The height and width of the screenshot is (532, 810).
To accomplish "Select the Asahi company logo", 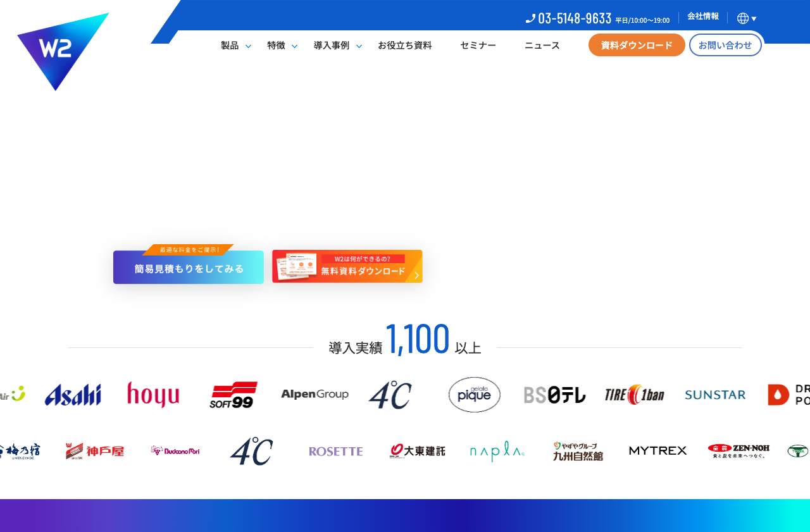I will (x=73, y=394).
